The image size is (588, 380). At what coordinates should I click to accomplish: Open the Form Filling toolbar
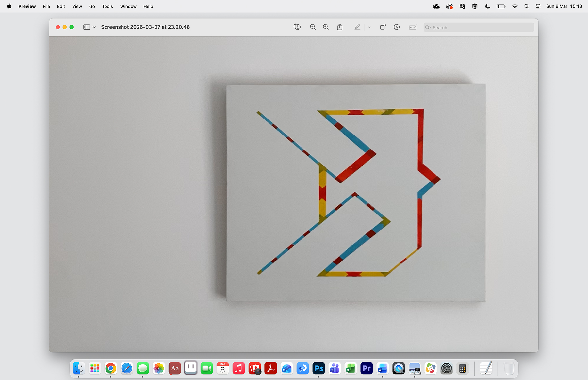[x=413, y=27]
